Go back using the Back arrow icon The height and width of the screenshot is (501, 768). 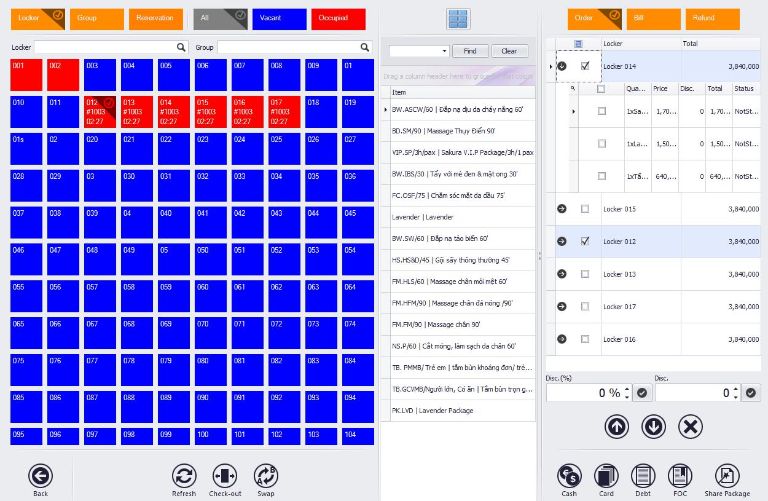40,476
